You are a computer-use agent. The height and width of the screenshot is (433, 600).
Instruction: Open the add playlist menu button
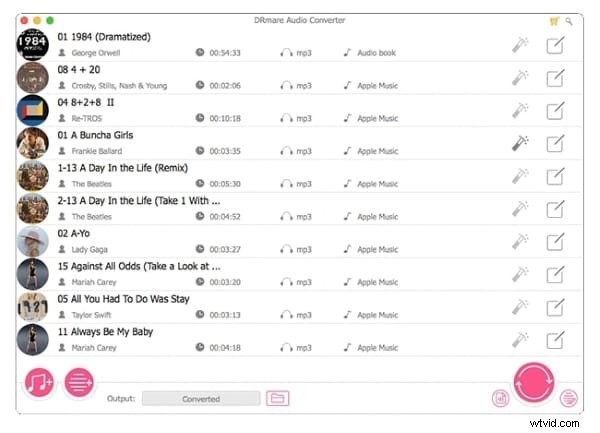point(79,383)
